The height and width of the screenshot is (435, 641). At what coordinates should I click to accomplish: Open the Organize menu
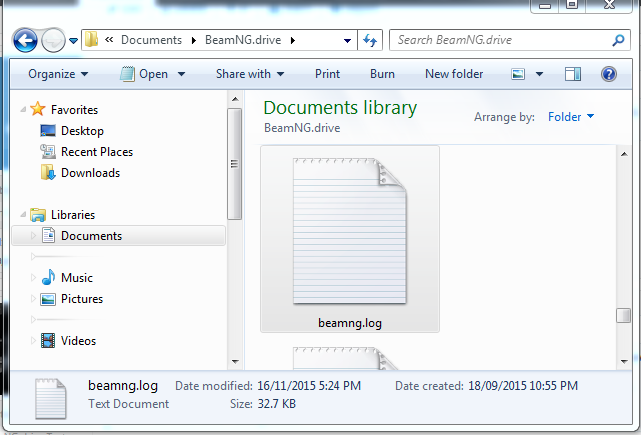pyautogui.click(x=58, y=74)
